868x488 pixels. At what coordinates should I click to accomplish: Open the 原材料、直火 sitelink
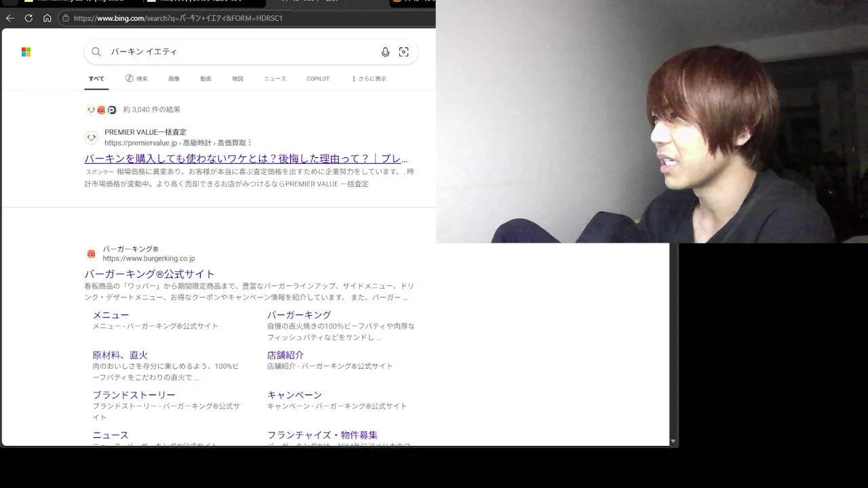[x=120, y=354]
